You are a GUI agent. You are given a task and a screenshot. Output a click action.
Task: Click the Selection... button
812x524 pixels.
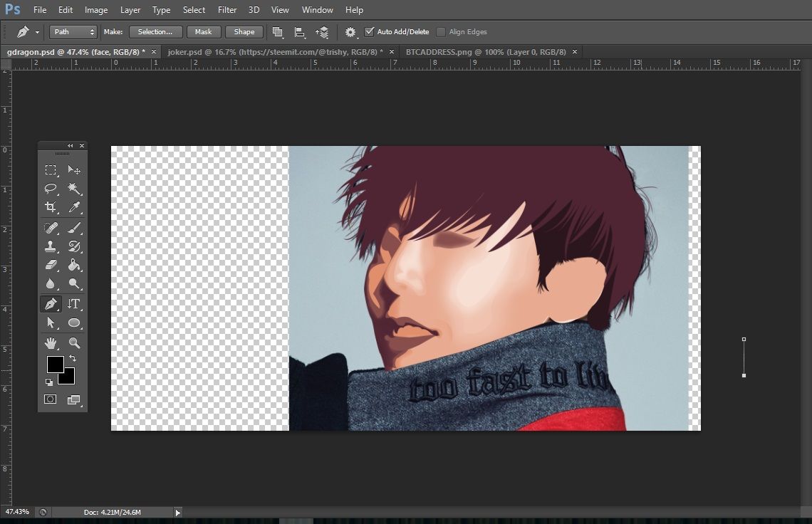click(x=155, y=32)
